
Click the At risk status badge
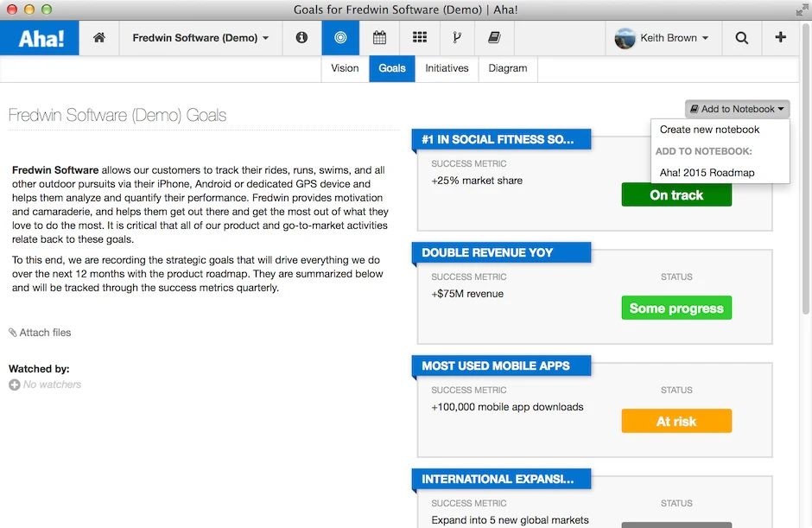(676, 421)
